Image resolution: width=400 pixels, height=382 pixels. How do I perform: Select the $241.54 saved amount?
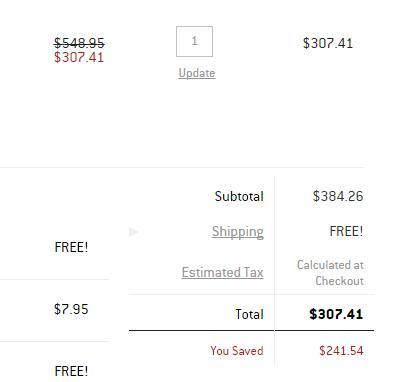[x=341, y=351]
